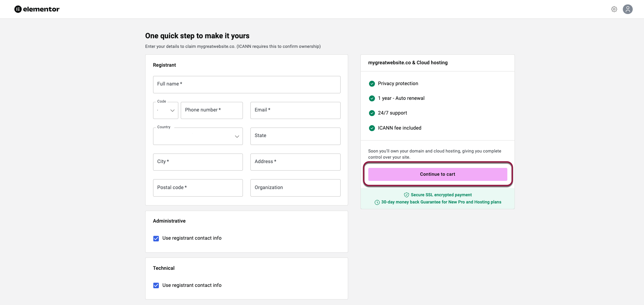Click the Auto renewal checkmark icon

coord(372,98)
